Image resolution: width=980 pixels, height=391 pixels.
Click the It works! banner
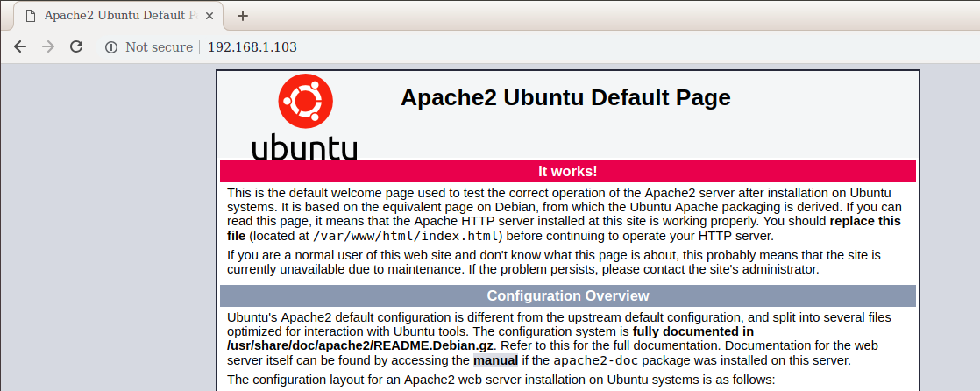tap(567, 171)
